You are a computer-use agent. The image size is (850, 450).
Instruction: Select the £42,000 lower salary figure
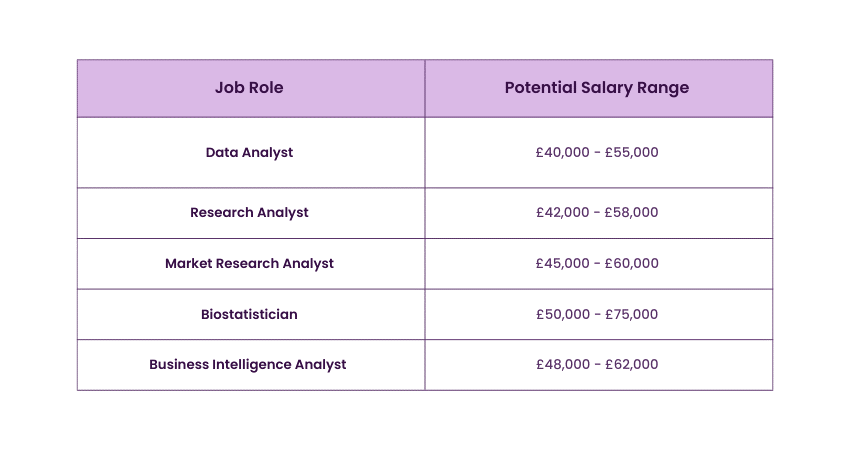pos(563,213)
